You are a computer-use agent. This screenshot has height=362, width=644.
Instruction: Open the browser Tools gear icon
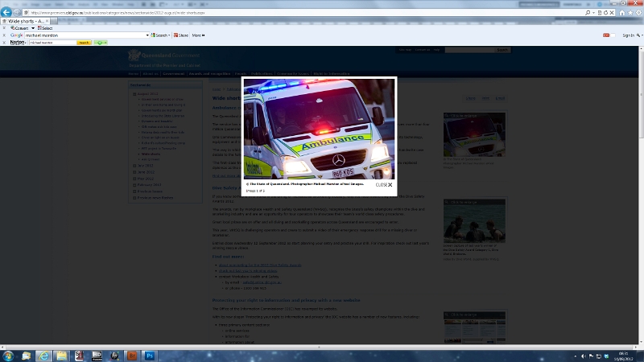pyautogui.click(x=638, y=13)
